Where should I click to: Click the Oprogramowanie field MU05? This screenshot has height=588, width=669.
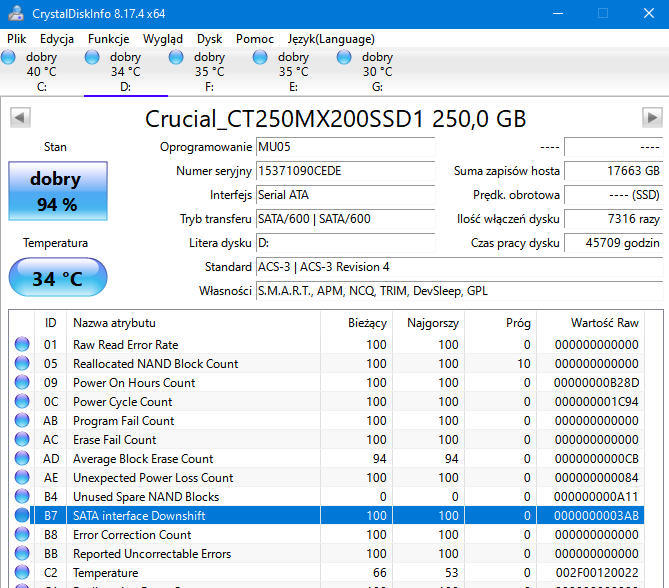coord(345,147)
